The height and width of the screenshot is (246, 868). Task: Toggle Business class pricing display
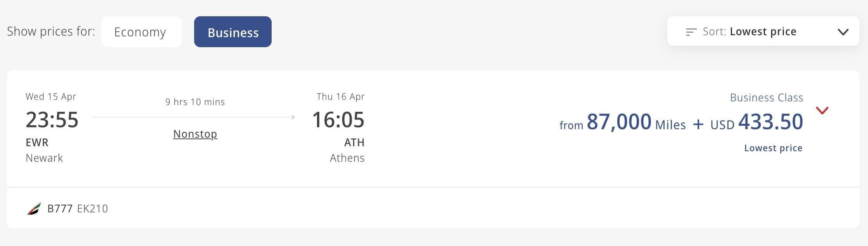pyautogui.click(x=232, y=32)
